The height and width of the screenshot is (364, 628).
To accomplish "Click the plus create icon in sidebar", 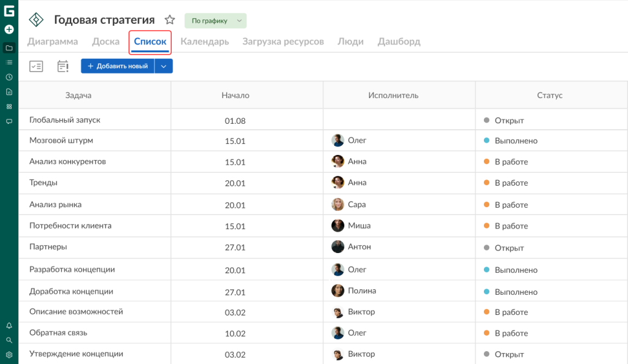I will coord(9,29).
